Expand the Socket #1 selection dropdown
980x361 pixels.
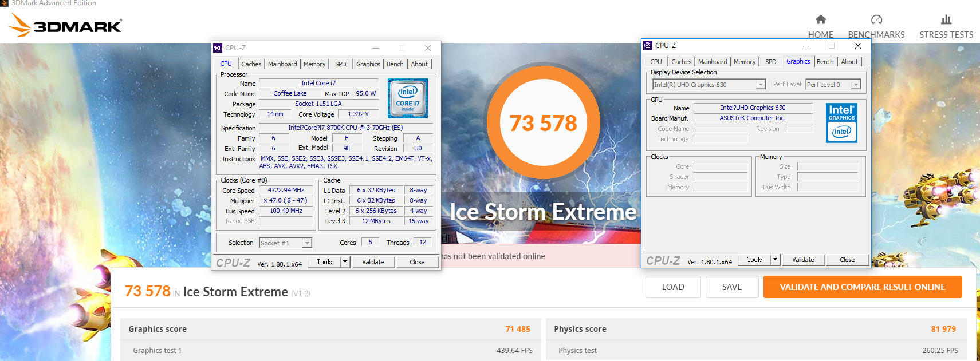click(x=307, y=243)
